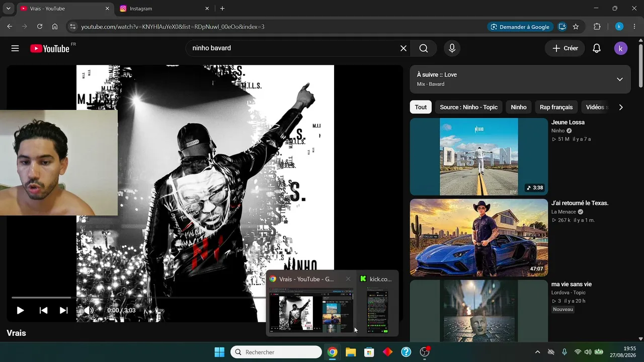Open the 'Jeune Lossa' album thumbnail

(479, 157)
